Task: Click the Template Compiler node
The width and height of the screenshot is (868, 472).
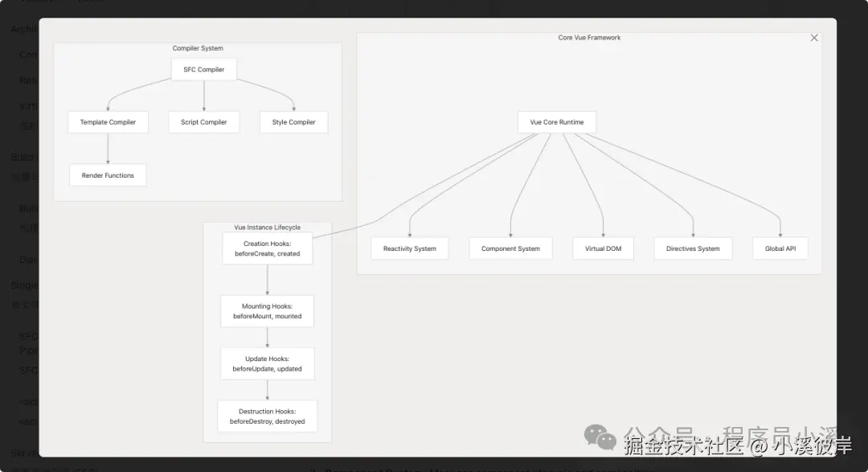Action: 108,122
